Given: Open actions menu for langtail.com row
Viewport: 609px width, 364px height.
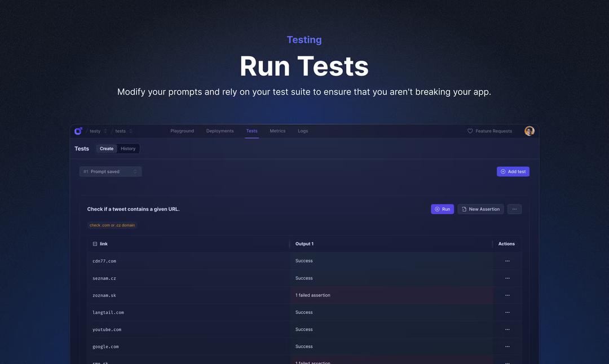Looking at the screenshot, I should point(507,312).
